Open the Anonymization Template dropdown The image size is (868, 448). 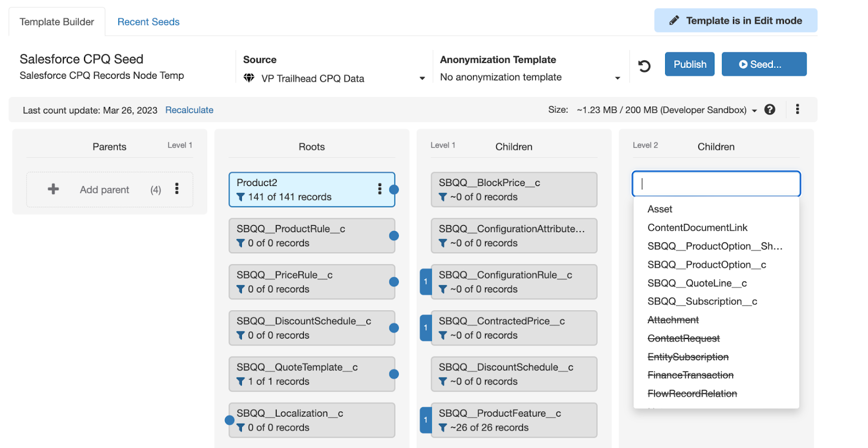530,78
